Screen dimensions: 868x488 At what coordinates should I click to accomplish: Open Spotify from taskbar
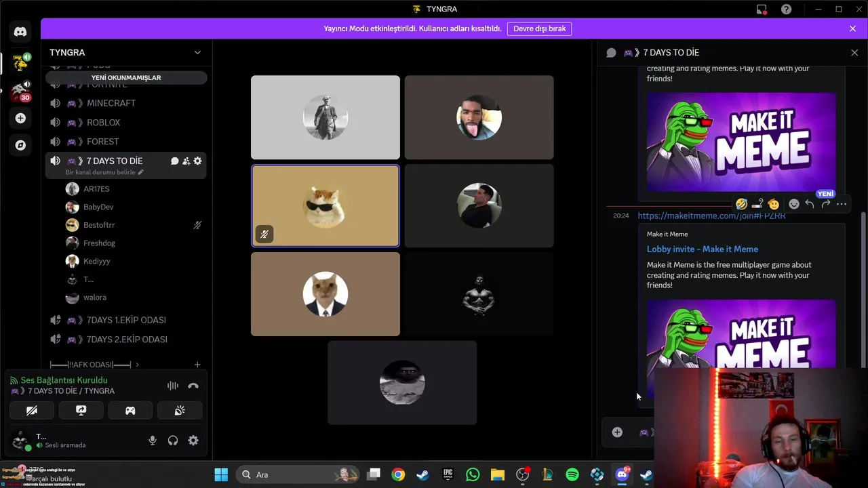[x=572, y=474]
